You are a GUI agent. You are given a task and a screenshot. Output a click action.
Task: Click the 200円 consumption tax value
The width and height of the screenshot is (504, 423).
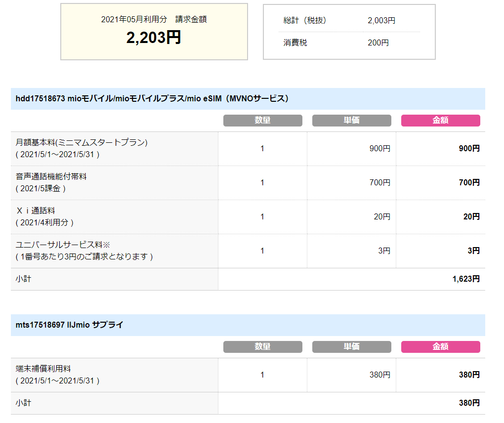point(378,42)
